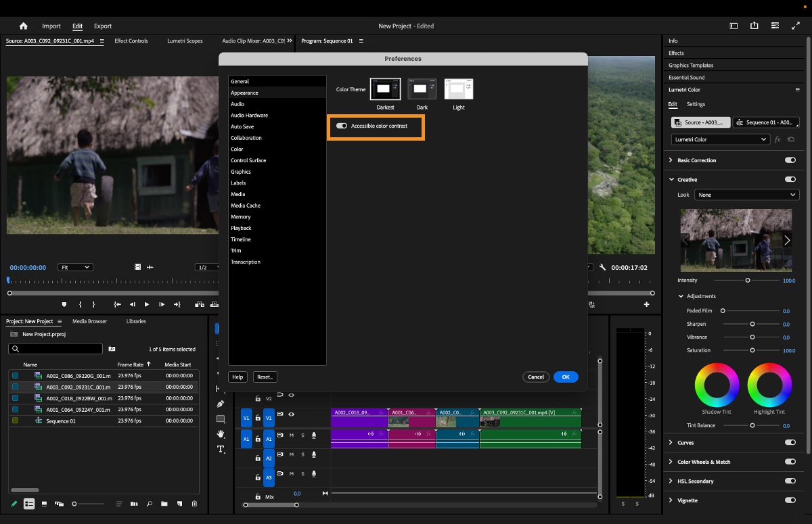Image resolution: width=812 pixels, height=524 pixels.
Task: Select the Light color theme
Action: (x=459, y=89)
